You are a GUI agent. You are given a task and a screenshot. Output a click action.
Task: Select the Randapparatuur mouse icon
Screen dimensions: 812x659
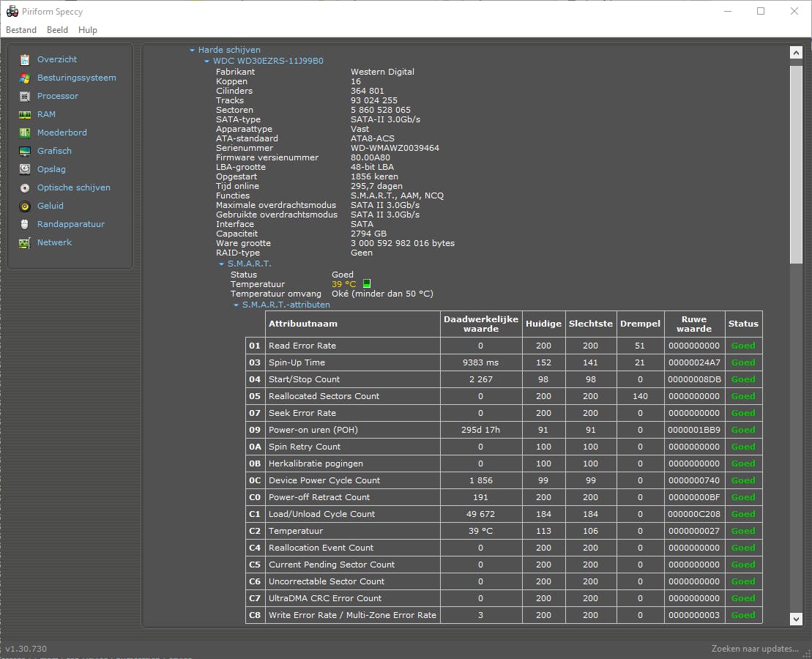click(x=25, y=224)
